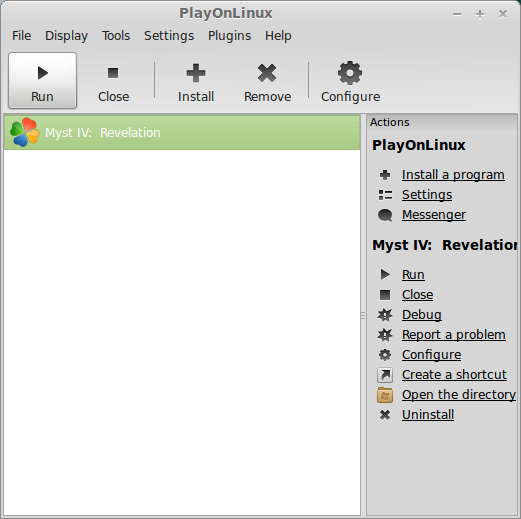
Task: Open the Settings link in the Actions panel
Action: pos(427,195)
